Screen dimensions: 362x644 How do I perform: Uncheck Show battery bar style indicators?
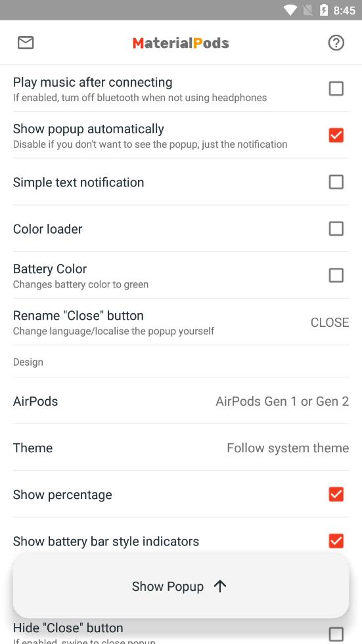pos(336,542)
